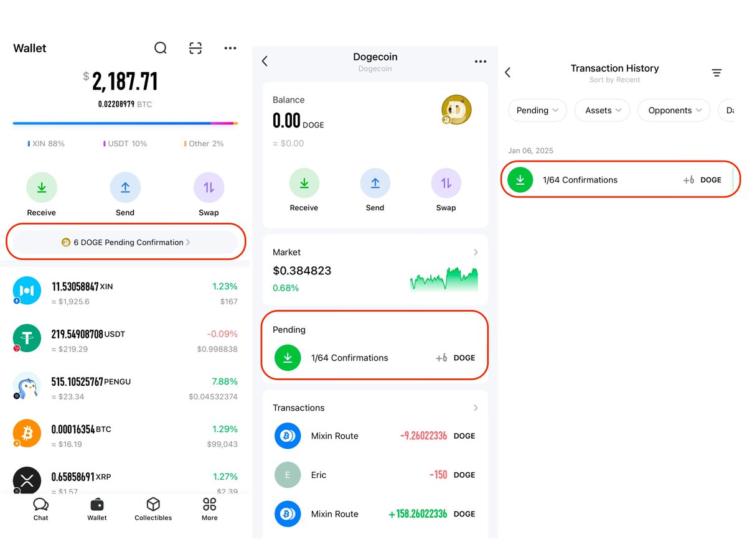747x560 pixels.
Task: Tap the Send icon in Wallet screen
Action: point(125,187)
